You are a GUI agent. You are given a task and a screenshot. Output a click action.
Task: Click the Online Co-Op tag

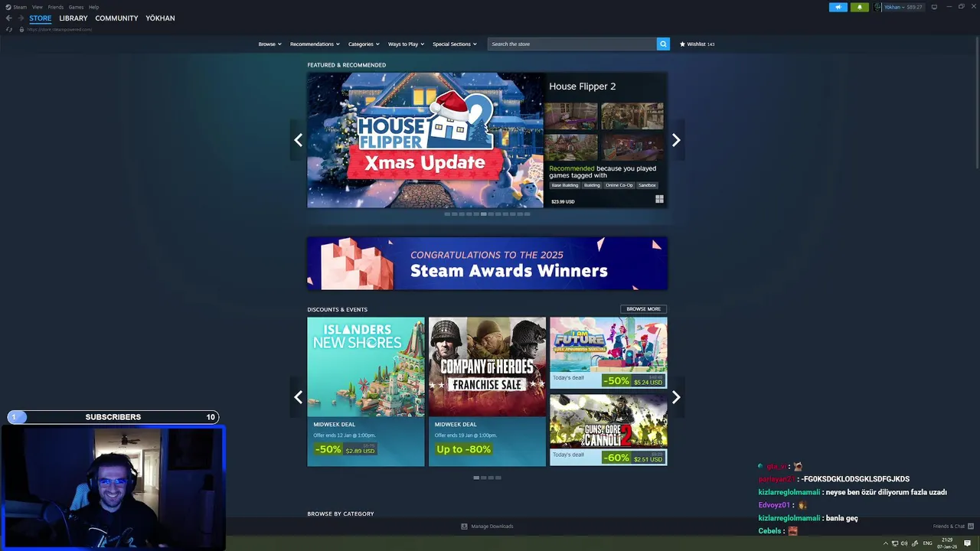619,185
